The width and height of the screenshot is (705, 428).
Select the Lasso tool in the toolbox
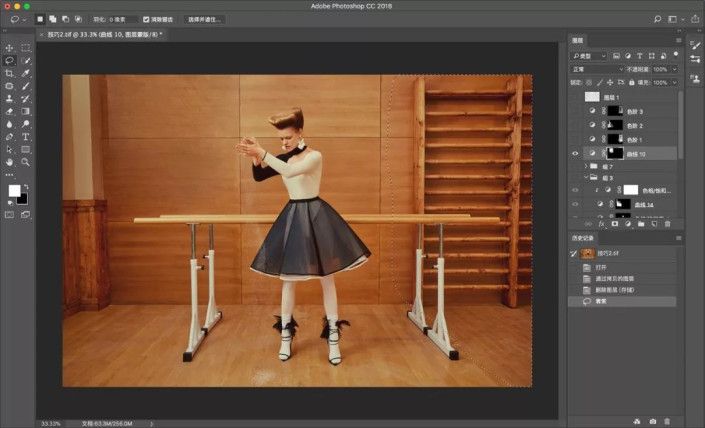9,60
